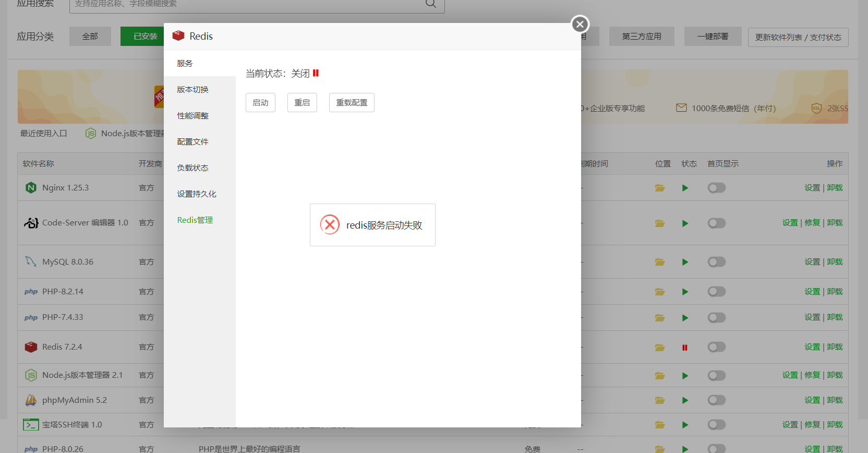Click the MySQL dolphin icon in the list
Viewport: 868px width, 453px height.
pos(31,261)
